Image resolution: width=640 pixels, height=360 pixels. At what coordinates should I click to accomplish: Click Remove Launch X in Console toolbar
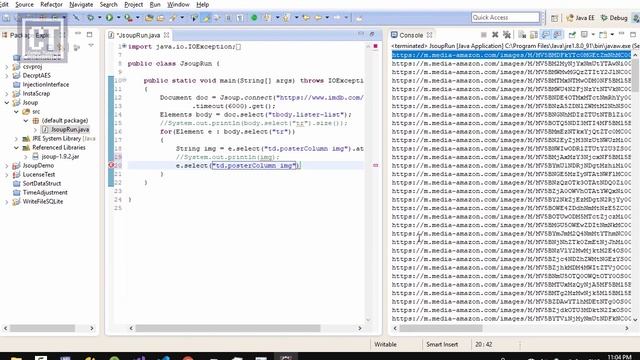[x=495, y=35]
